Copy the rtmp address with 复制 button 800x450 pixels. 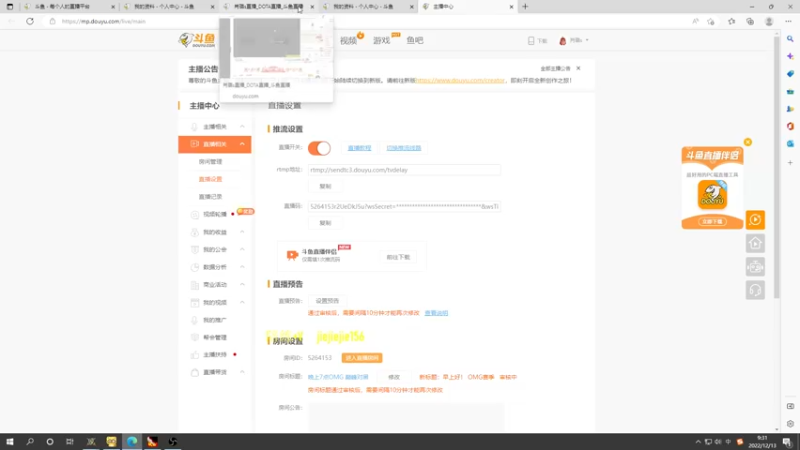click(325, 186)
